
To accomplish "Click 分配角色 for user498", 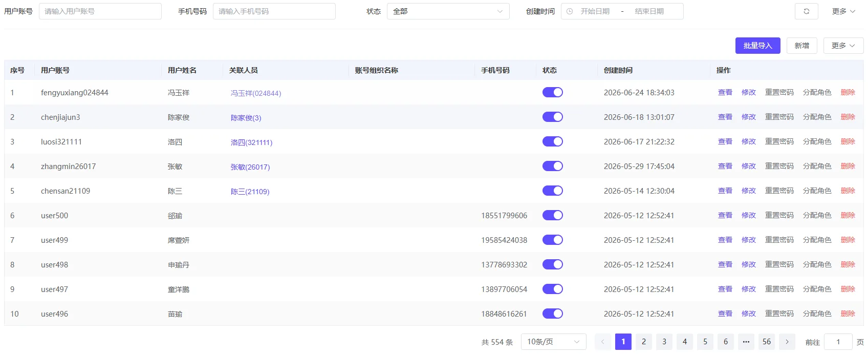I will (817, 264).
